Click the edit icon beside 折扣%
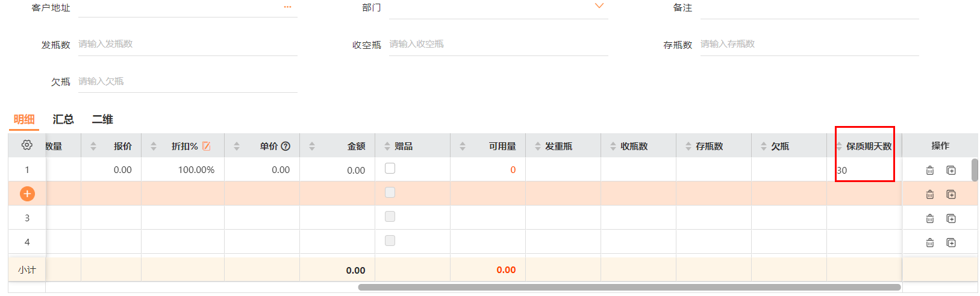Viewport: 980px width, 296px height. click(207, 146)
